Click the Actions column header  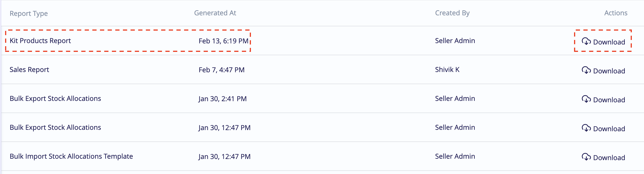coord(616,13)
